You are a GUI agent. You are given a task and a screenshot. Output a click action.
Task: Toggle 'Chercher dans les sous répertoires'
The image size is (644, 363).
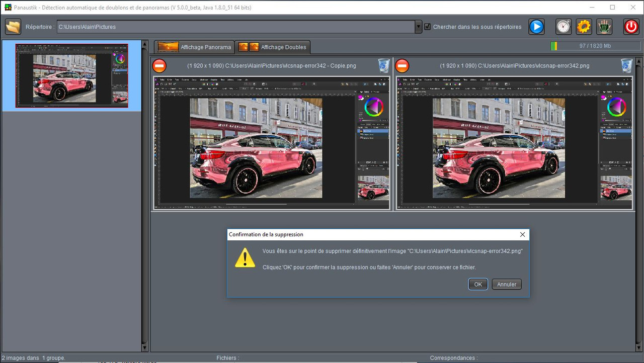427,27
